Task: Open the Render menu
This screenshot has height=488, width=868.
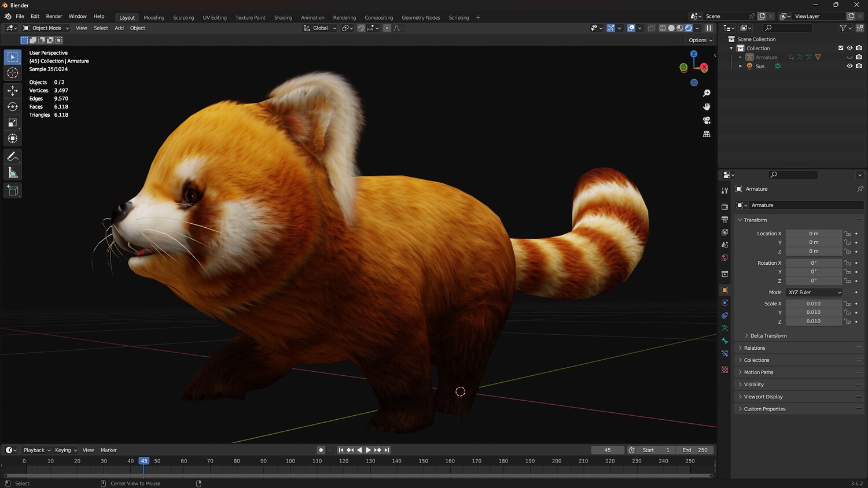Action: pyautogui.click(x=54, y=16)
